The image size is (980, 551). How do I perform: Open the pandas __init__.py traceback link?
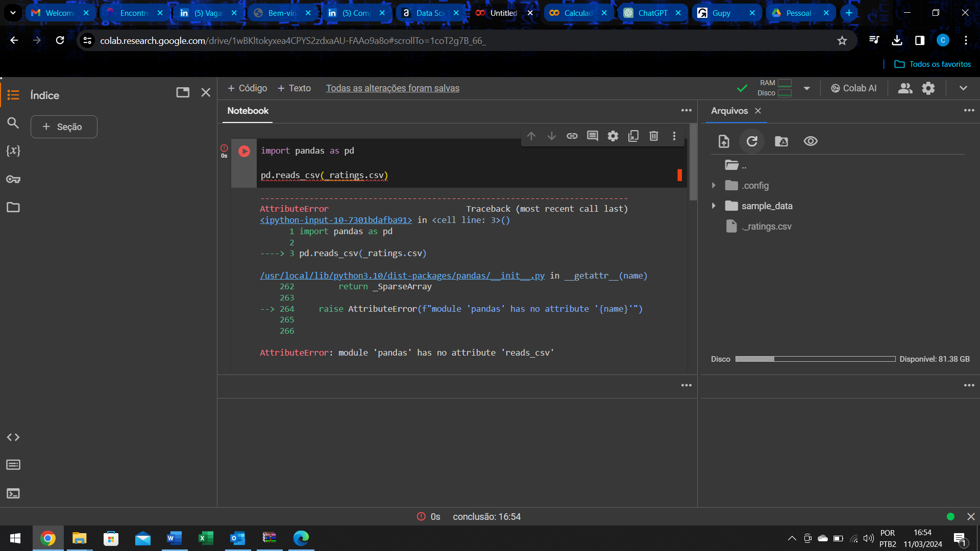402,275
